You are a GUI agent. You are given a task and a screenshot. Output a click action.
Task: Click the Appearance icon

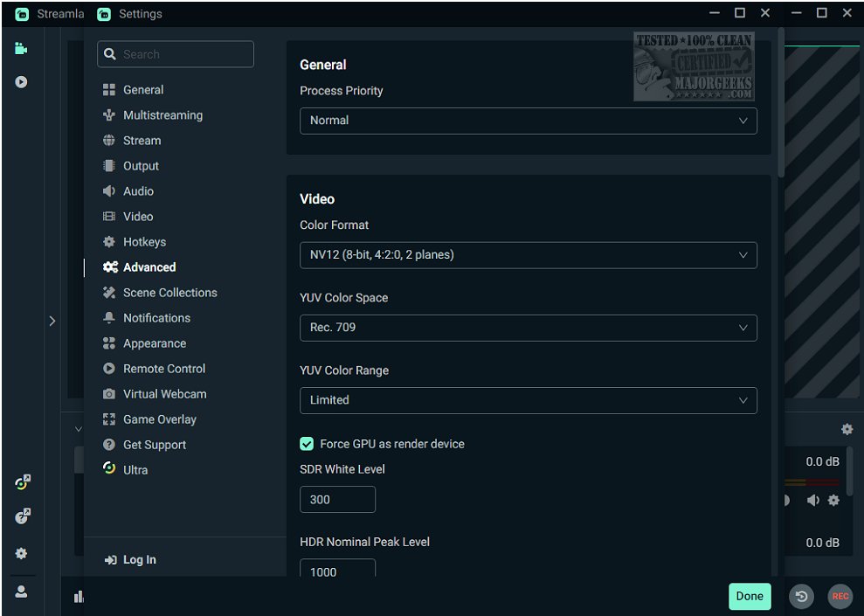(109, 343)
